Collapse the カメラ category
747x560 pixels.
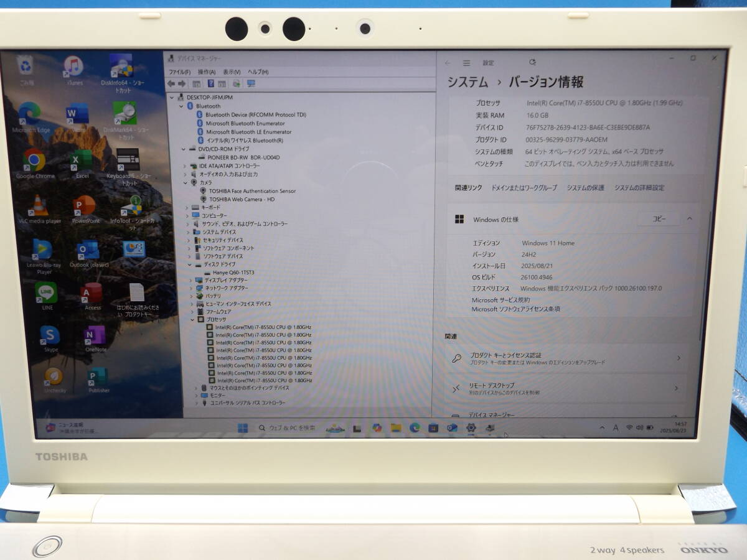point(186,183)
